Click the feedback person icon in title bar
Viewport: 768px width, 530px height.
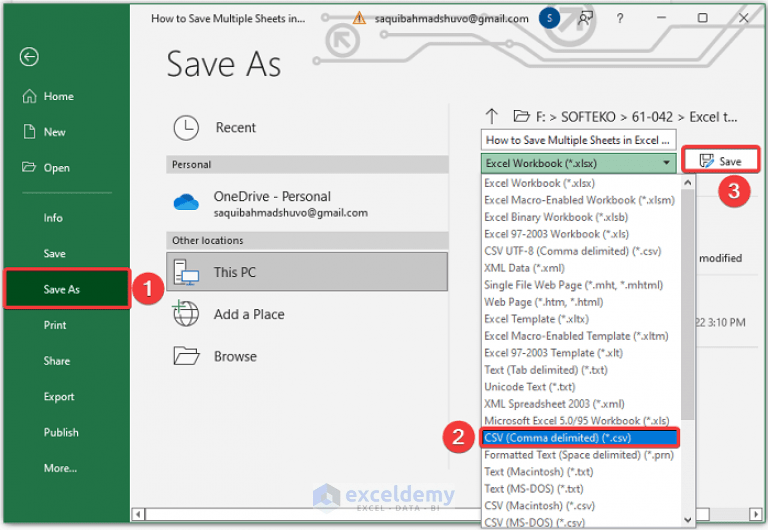(x=584, y=19)
